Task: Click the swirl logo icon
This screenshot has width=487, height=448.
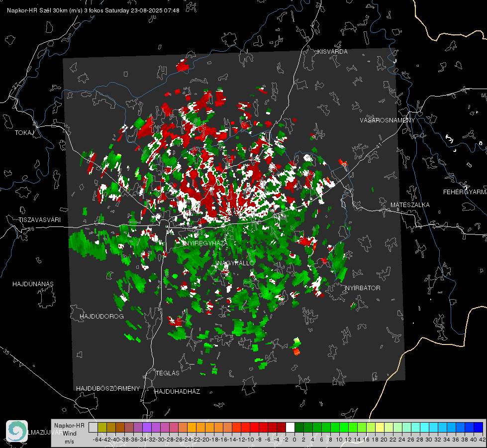Action: [17, 431]
